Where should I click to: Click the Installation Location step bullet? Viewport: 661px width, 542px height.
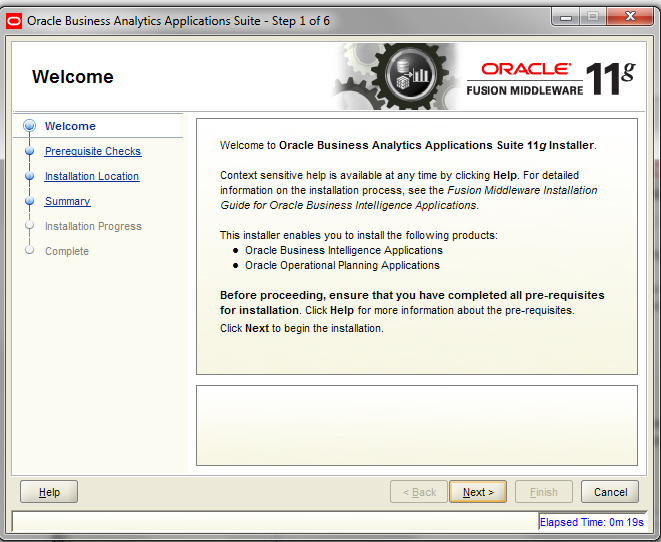coord(30,176)
